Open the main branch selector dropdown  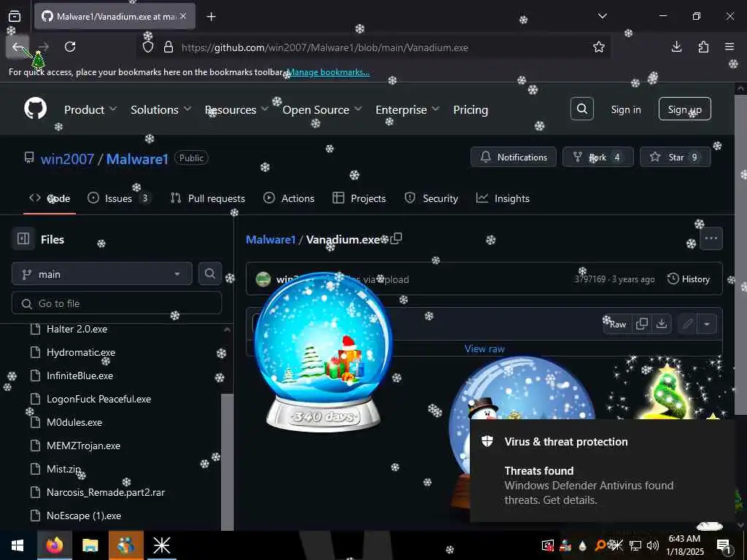click(102, 274)
